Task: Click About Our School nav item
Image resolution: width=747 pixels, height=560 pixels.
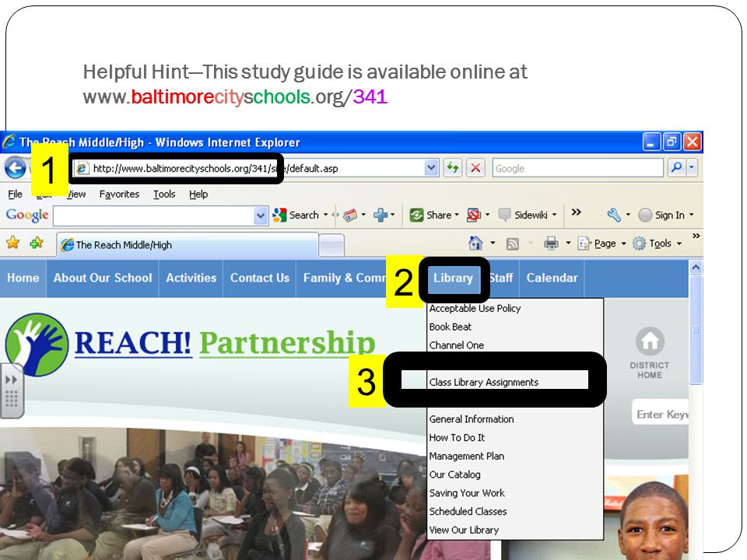Action: point(103,278)
